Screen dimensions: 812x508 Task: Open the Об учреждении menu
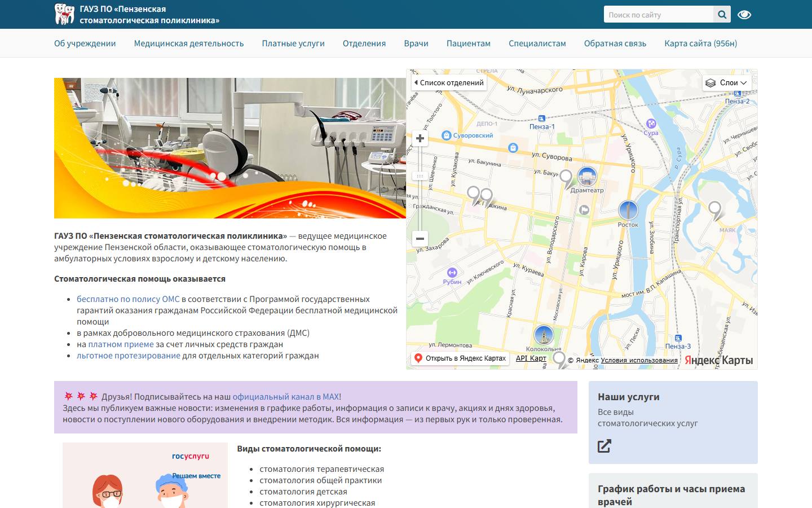click(85, 43)
